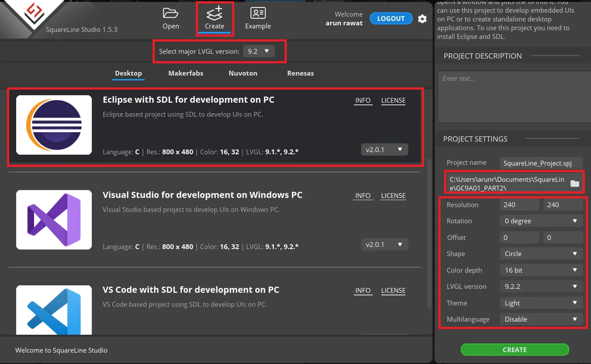
Task: Expand the Shape dropdown set to Circle
Action: tap(541, 254)
